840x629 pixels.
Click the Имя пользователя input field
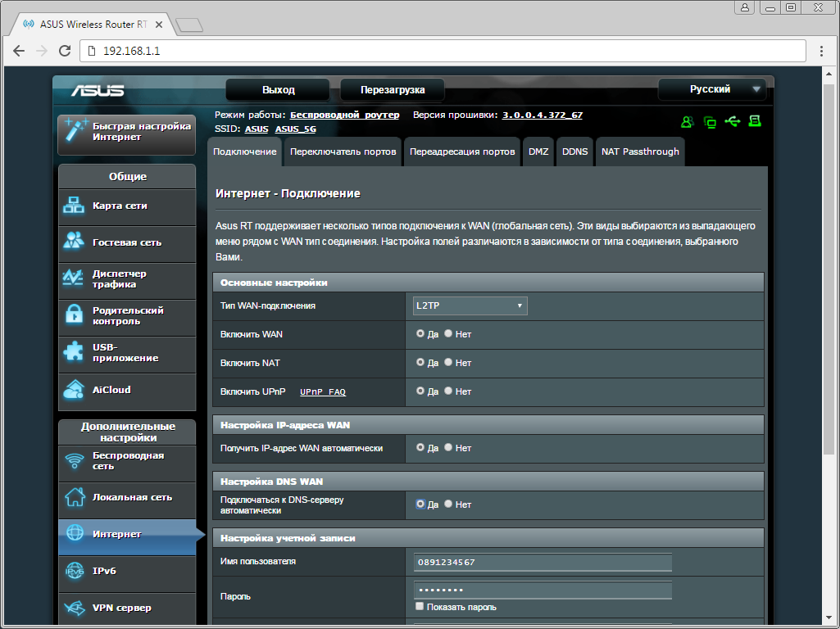pos(543,562)
